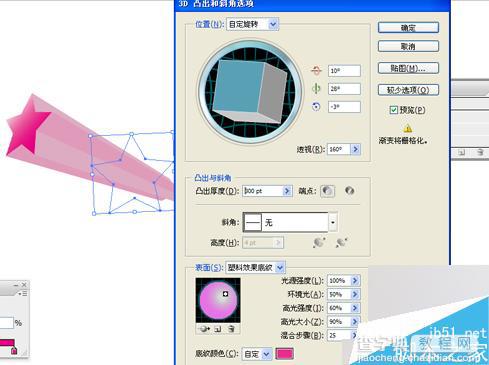This screenshot has width=489, height=365.
Task: Click the extrude depth field showing 500 pt
Action: click(x=263, y=191)
